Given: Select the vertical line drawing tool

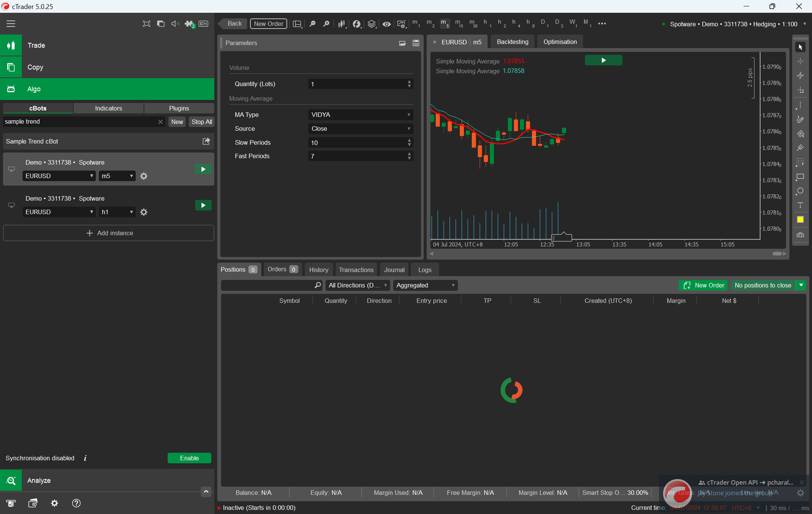Looking at the screenshot, I should (800, 106).
